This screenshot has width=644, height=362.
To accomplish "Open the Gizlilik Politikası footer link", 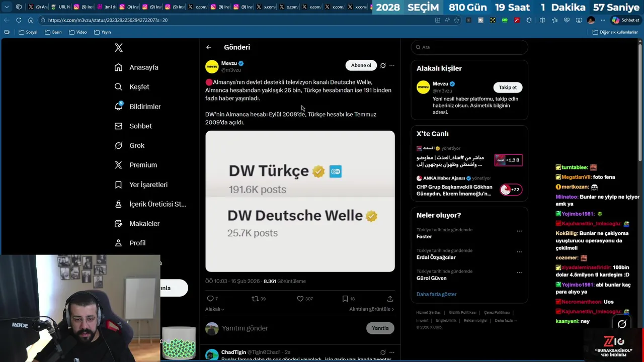I will 462,313.
